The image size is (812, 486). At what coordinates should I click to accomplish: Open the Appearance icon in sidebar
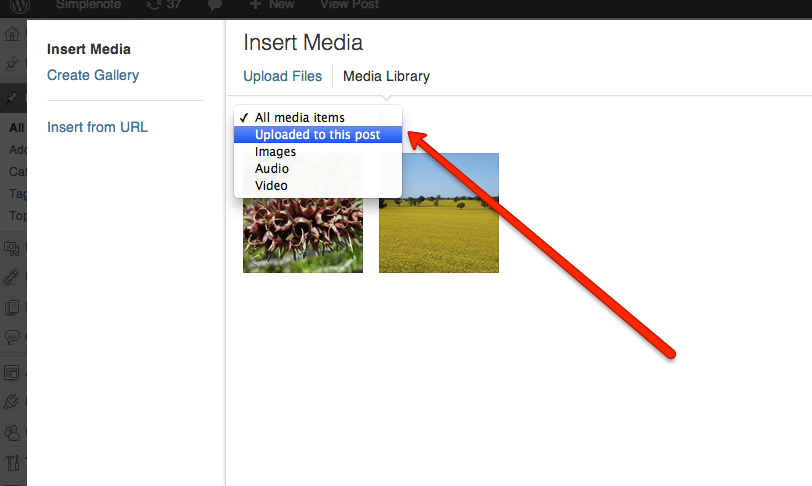click(11, 373)
